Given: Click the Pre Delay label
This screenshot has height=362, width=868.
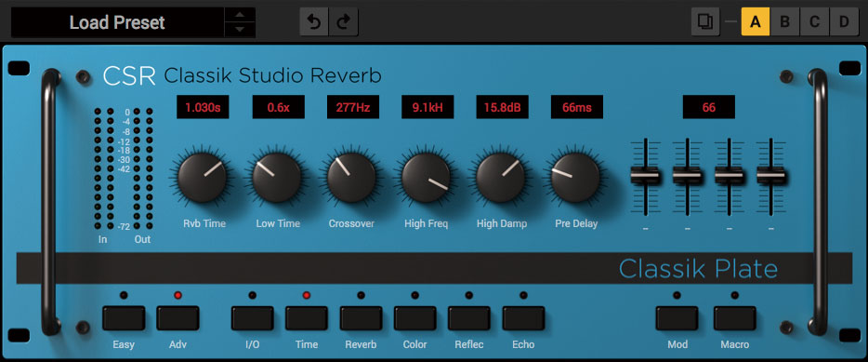Looking at the screenshot, I should click(x=576, y=223).
